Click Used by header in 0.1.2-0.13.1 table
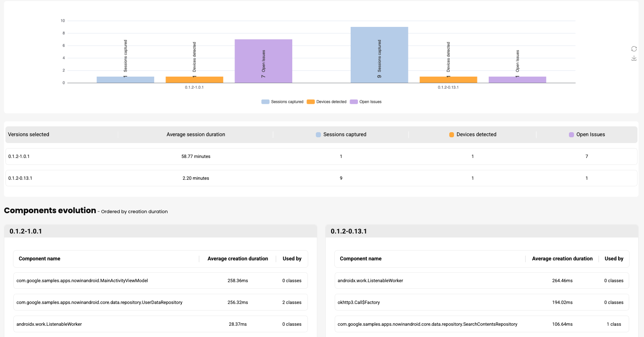Image resolution: width=644 pixels, height=337 pixels. pyautogui.click(x=614, y=259)
